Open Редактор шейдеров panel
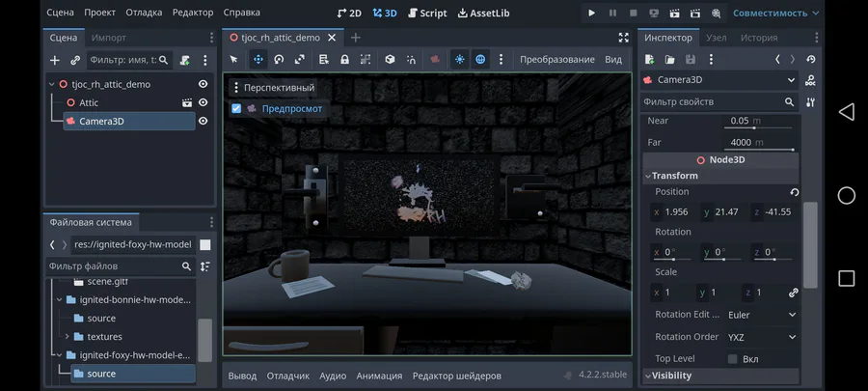This screenshot has width=868, height=391. pos(457,376)
